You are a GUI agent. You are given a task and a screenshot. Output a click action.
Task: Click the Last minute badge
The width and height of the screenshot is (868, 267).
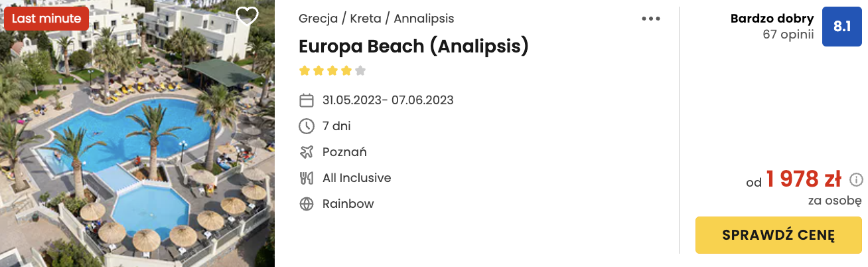[x=46, y=19]
